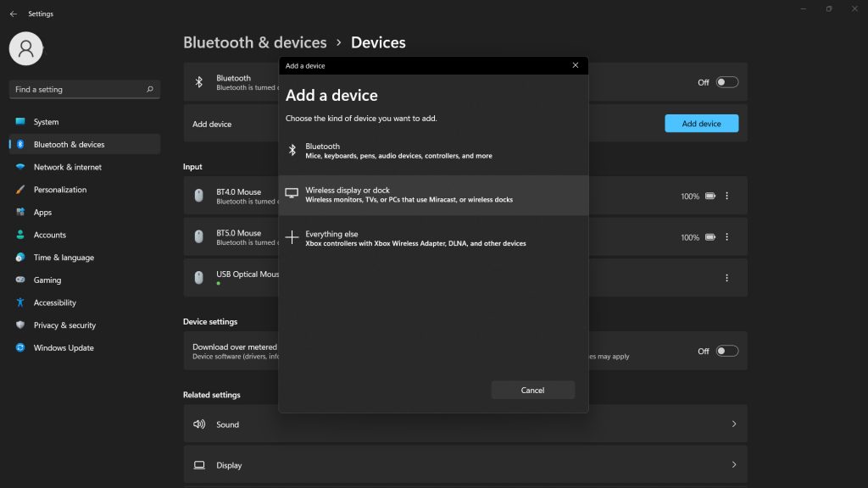The height and width of the screenshot is (488, 868).
Task: Click the back arrow in Settings
Action: tap(13, 14)
